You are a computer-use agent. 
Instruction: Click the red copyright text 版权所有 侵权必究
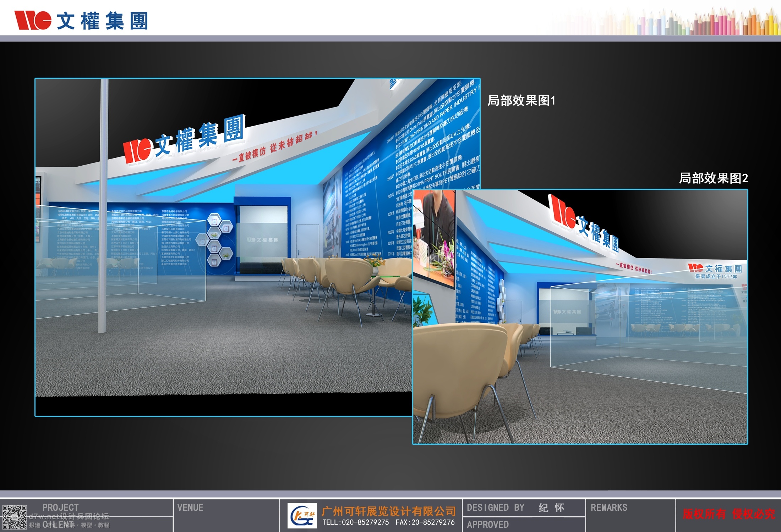coord(729,514)
